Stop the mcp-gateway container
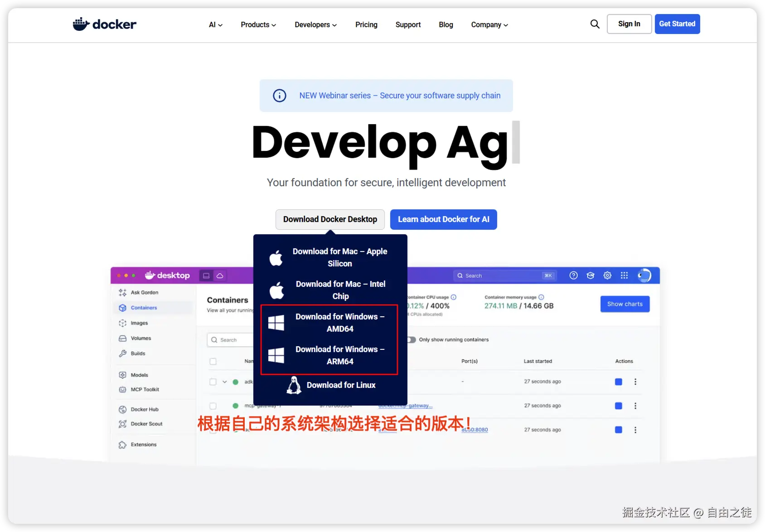Image resolution: width=765 pixels, height=532 pixels. (619, 406)
